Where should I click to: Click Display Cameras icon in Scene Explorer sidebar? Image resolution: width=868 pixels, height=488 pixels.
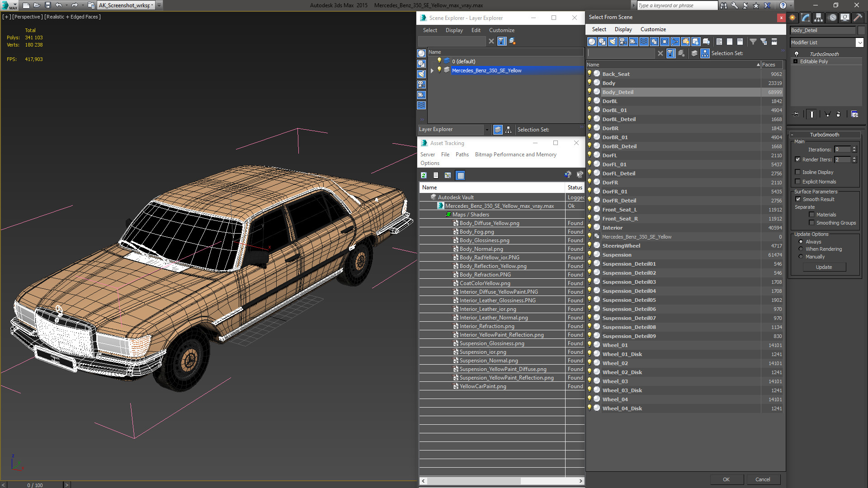[421, 84]
